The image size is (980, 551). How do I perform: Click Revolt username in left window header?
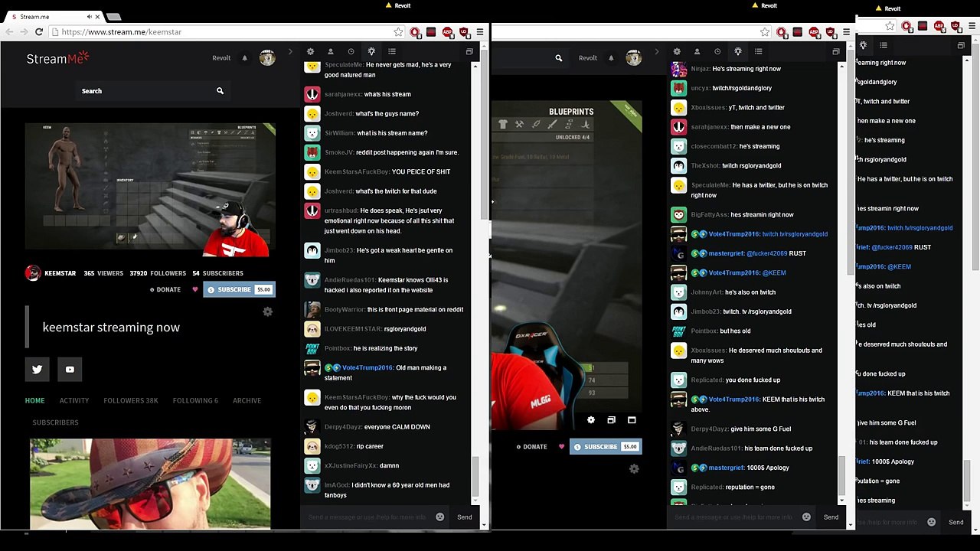pyautogui.click(x=221, y=58)
